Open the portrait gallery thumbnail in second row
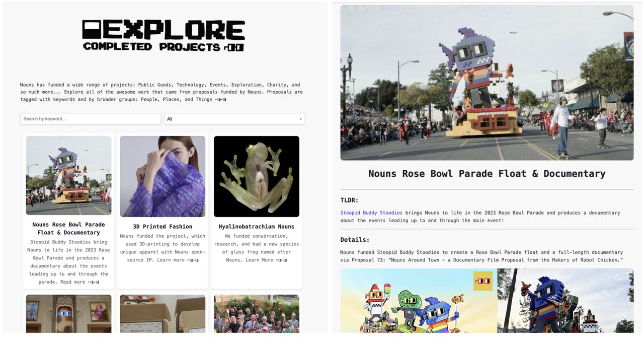 [68, 314]
